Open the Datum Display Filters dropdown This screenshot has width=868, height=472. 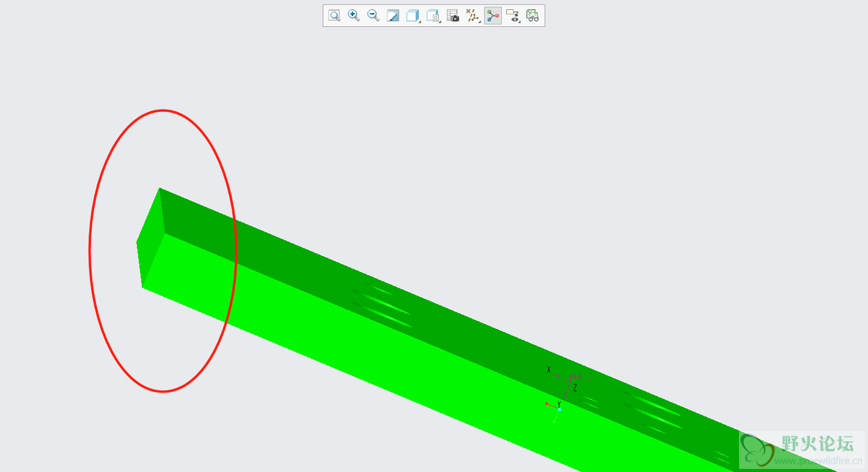[473, 16]
